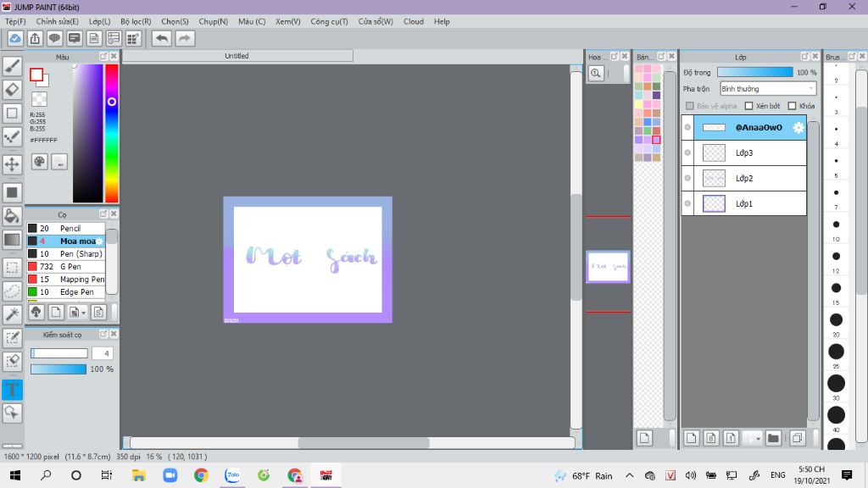
Task: Open the Pha trộn blending mode dropdown
Action: 768,88
